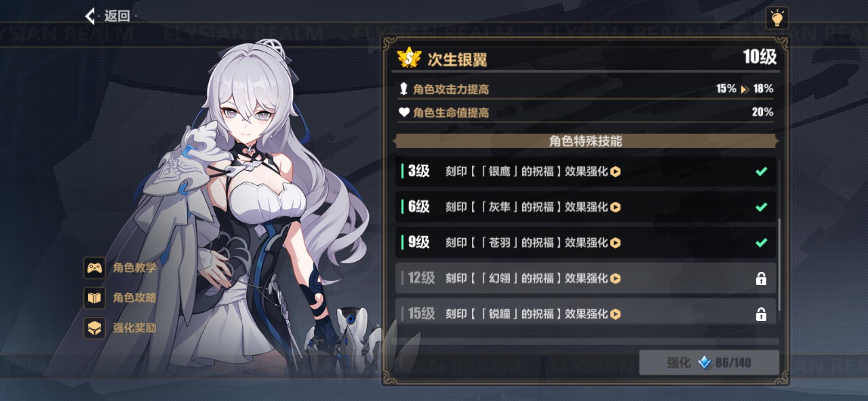Select the 15级 锐瞳 skill row
This screenshot has height=401, width=868.
point(585,314)
